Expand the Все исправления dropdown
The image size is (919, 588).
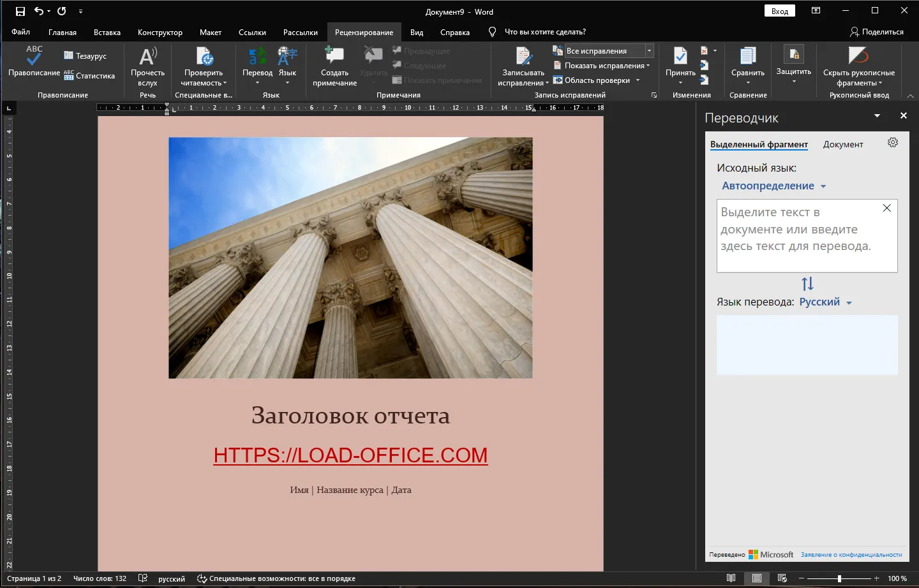tap(649, 51)
